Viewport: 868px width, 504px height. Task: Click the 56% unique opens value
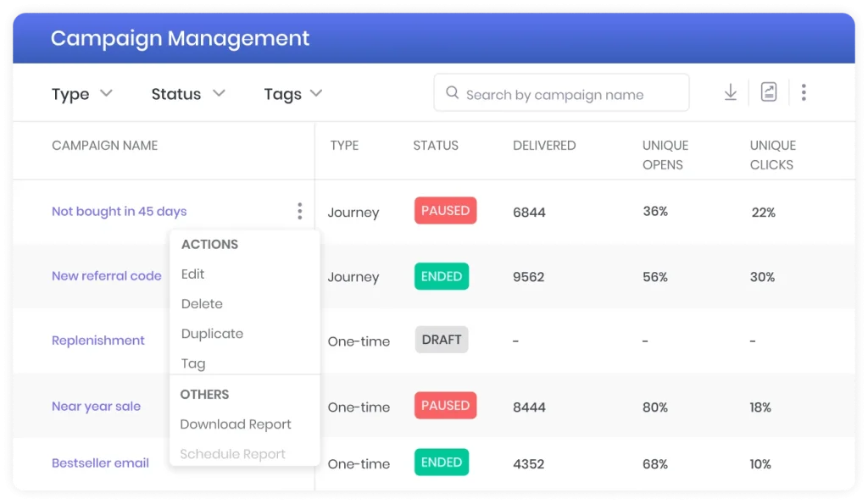655,277
